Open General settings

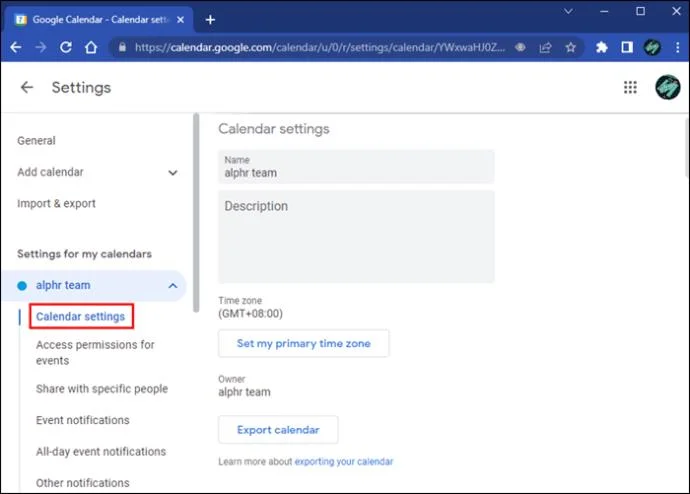click(x=37, y=141)
